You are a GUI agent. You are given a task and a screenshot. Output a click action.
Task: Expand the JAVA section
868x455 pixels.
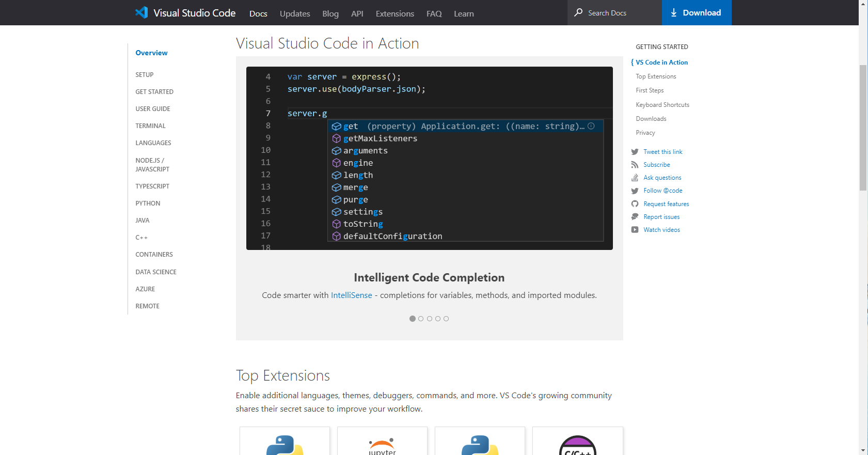(x=143, y=221)
